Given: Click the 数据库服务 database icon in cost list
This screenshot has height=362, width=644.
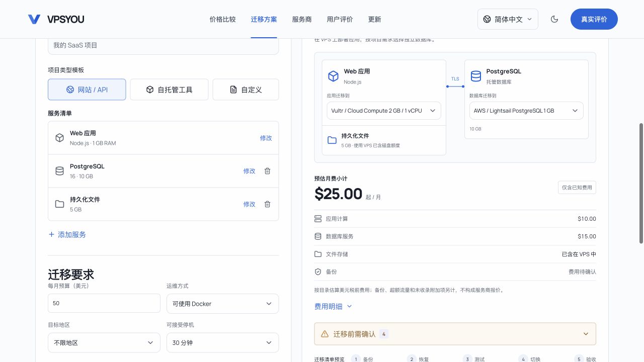Looking at the screenshot, I should (x=318, y=236).
